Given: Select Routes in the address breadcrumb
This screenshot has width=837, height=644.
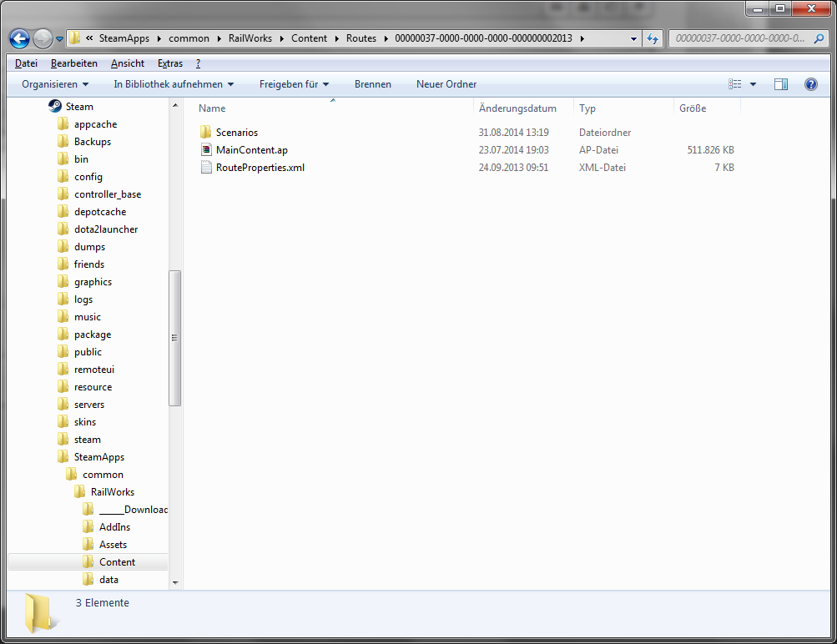Looking at the screenshot, I should 361,38.
